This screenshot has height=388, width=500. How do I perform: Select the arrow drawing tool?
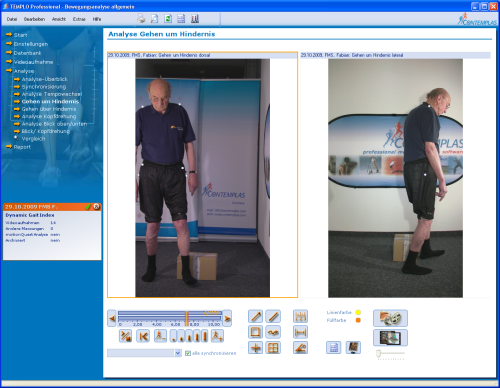[255, 316]
